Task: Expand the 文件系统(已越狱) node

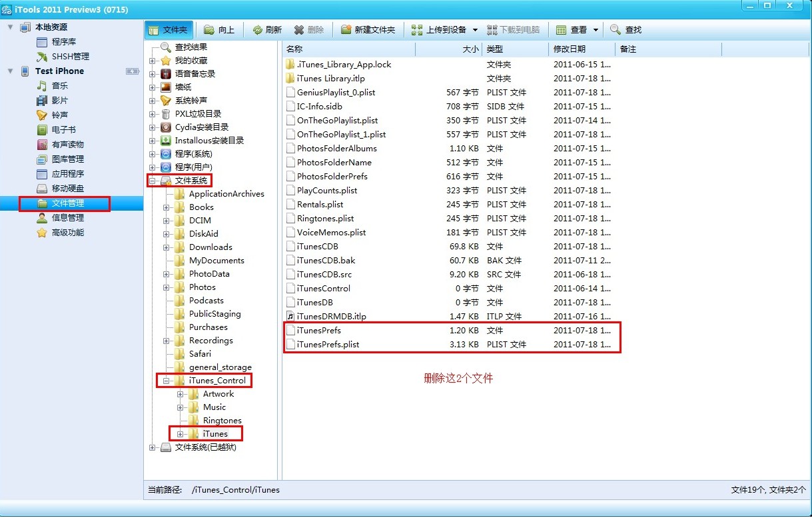Action: 153,447
